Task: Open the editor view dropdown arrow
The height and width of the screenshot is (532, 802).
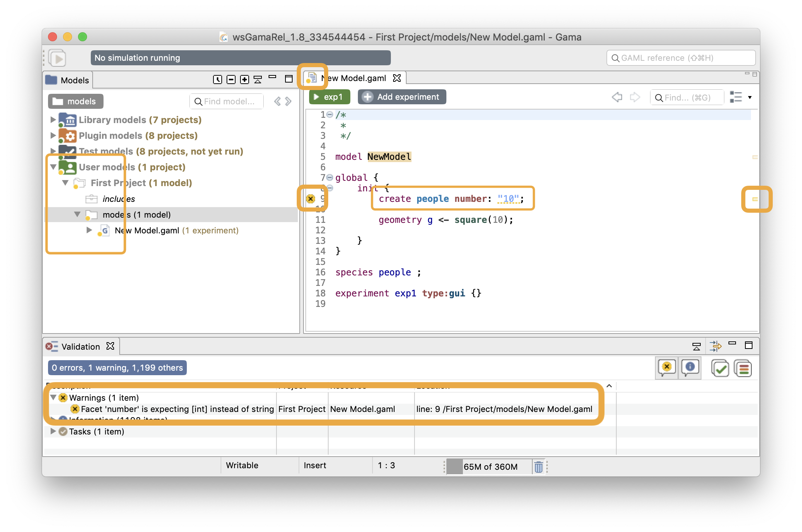Action: [x=750, y=98]
